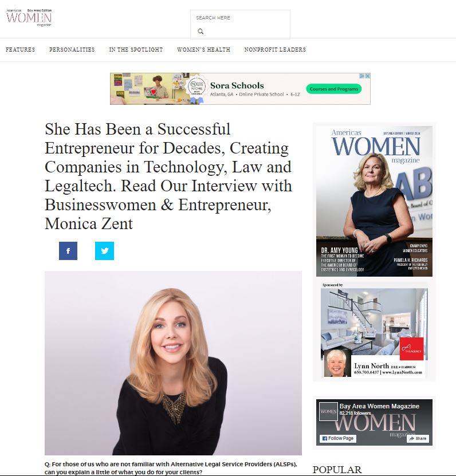Open the Lynn North sponsored ad
Screen dimensions: 456x476
pyautogui.click(x=374, y=332)
